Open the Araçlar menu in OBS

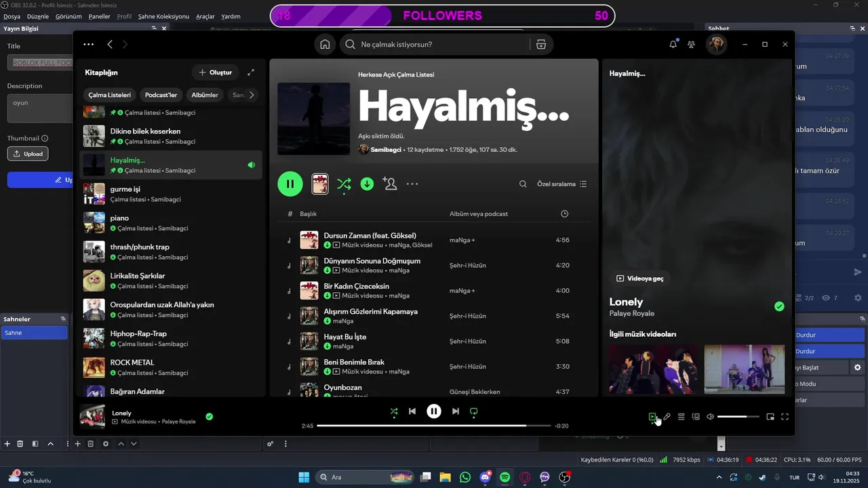[205, 16]
